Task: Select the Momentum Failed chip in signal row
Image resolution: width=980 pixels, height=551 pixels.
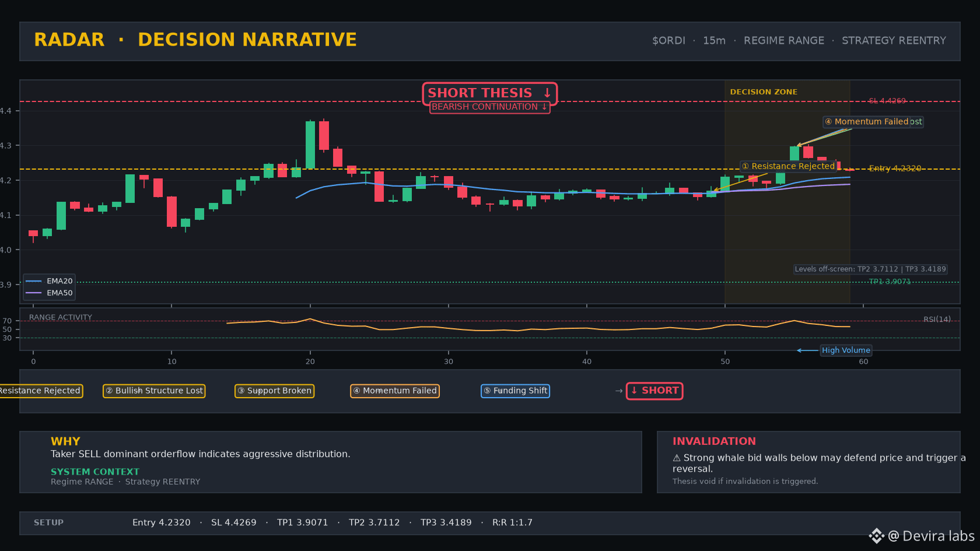Action: 395,391
